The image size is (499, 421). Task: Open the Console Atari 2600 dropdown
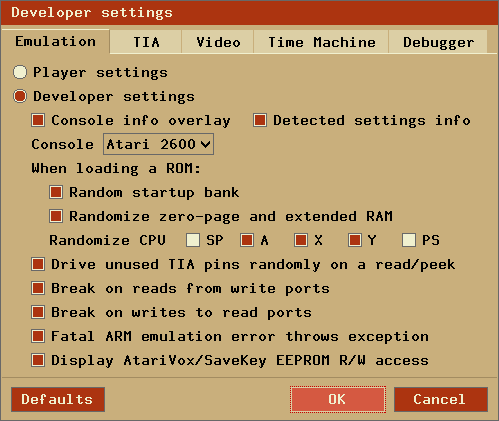point(158,144)
